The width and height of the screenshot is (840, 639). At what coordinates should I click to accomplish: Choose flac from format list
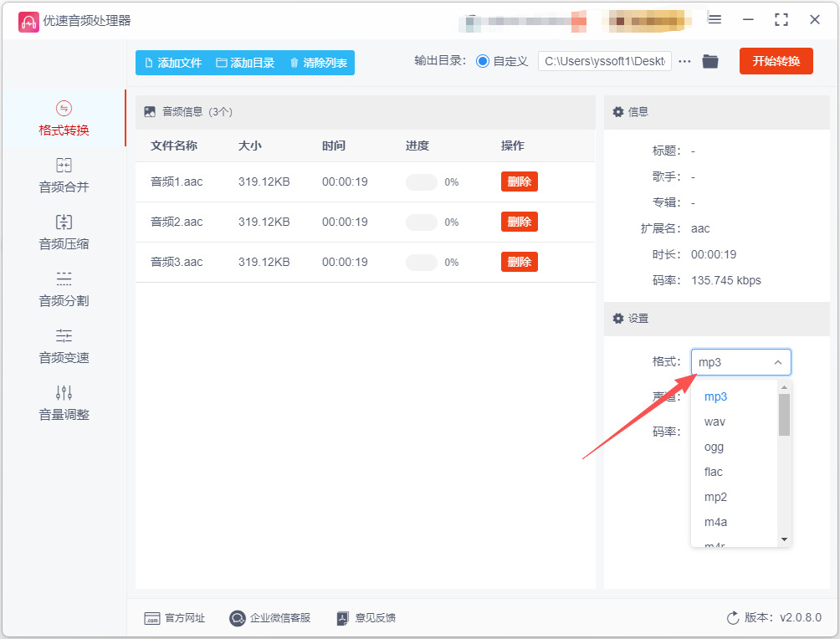[713, 472]
